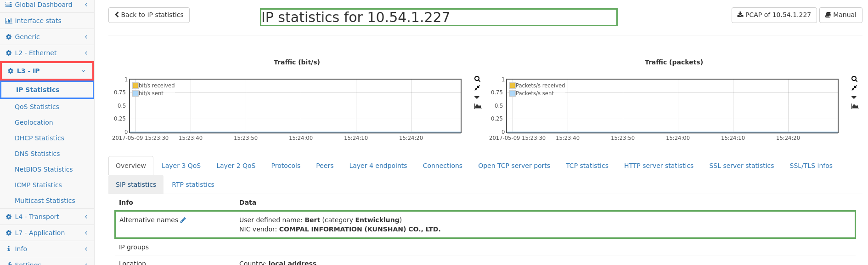This screenshot has width=868, height=265.
Task: Open the RTP statistics tab
Action: pyautogui.click(x=193, y=184)
